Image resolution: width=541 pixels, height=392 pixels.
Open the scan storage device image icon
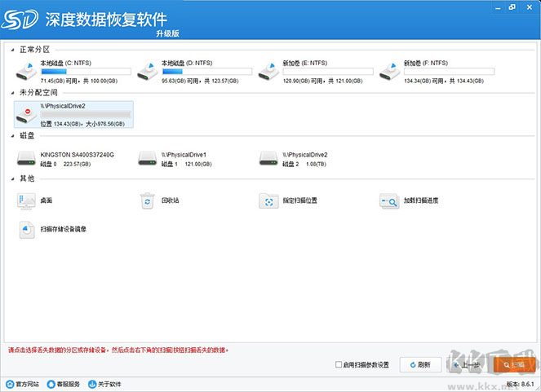point(27,230)
